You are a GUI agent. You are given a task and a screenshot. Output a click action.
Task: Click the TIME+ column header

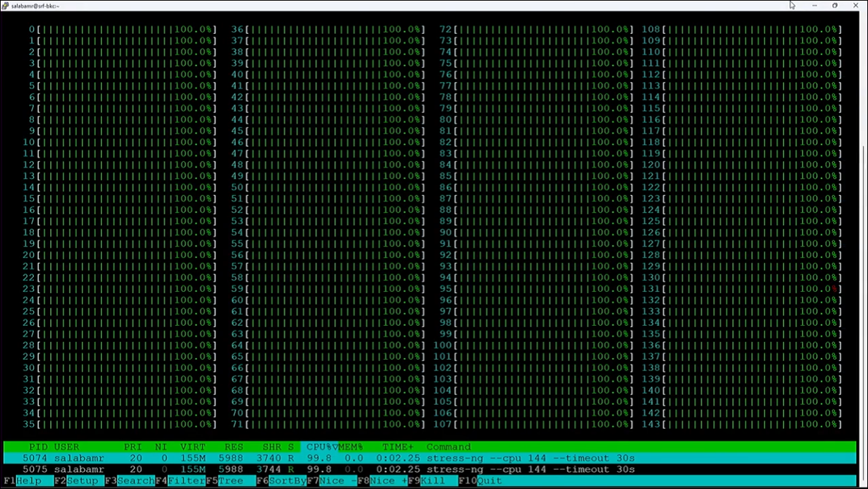pyautogui.click(x=398, y=447)
